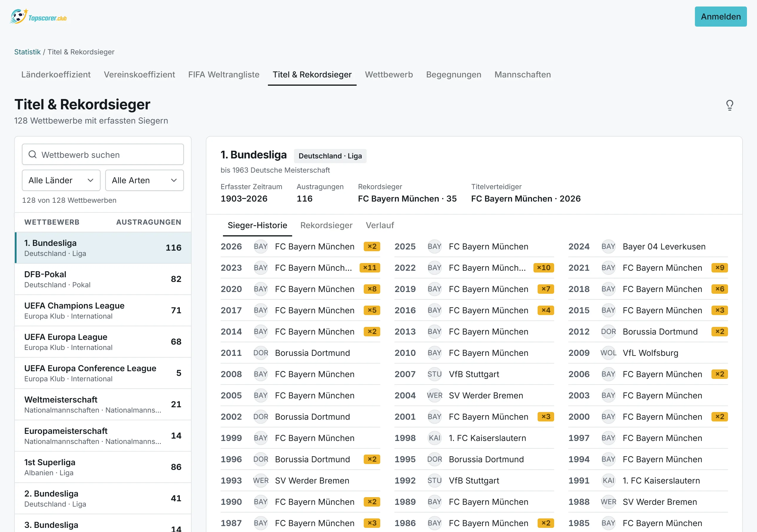
Task: Click the ×11 streak badge for 2023
Action: (x=370, y=268)
